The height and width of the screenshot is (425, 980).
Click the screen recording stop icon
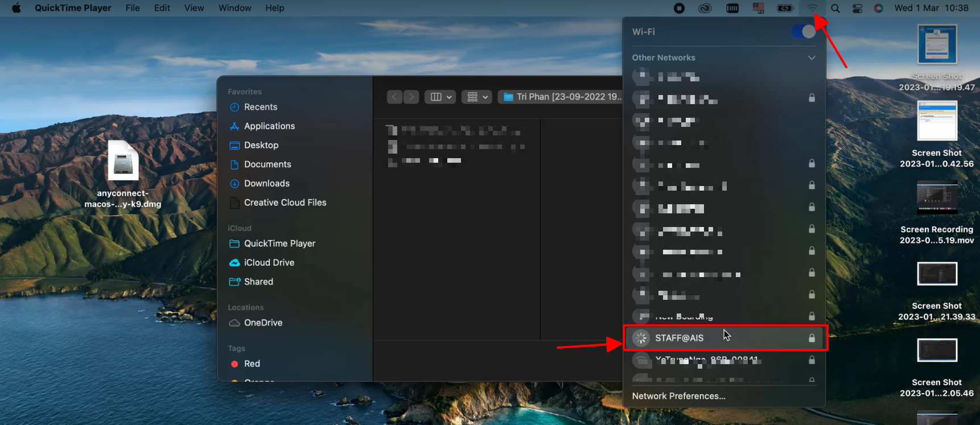tap(679, 8)
